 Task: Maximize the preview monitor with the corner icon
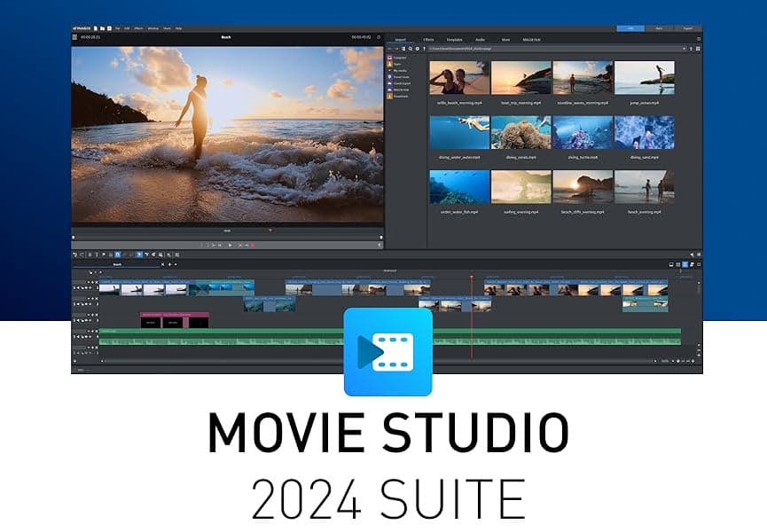379,37
